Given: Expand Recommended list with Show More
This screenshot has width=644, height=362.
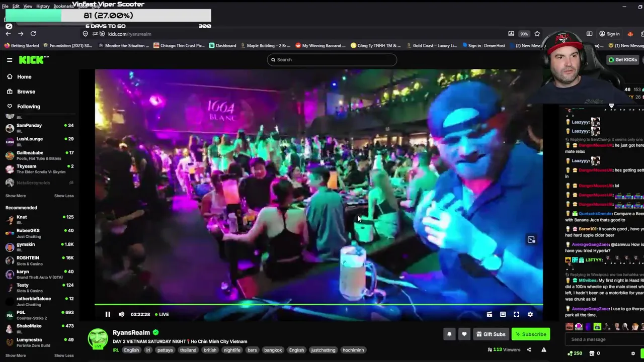Looking at the screenshot, I should tap(16, 355).
